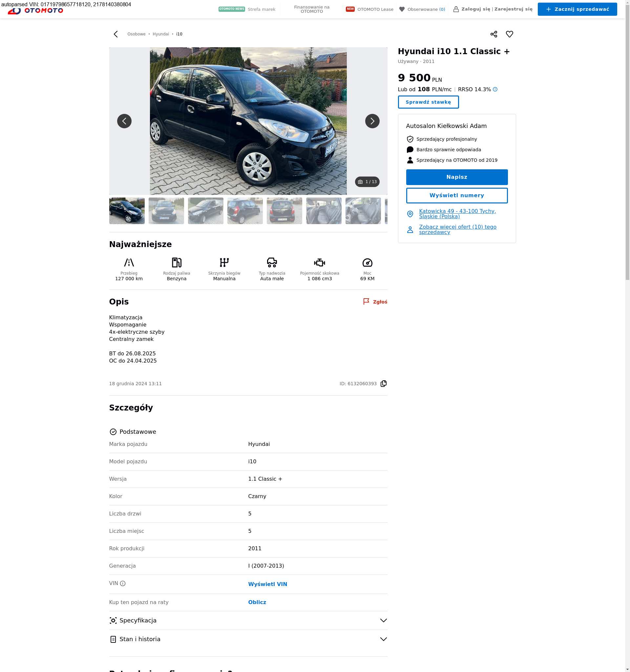
Task: Click the share icon above the title
Action: pos(493,34)
